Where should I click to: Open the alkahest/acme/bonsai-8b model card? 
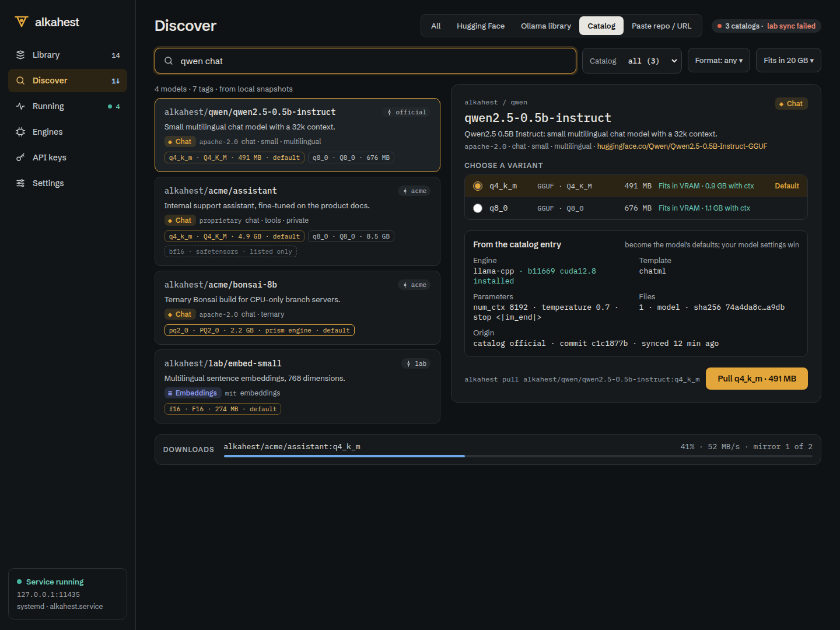click(297, 308)
